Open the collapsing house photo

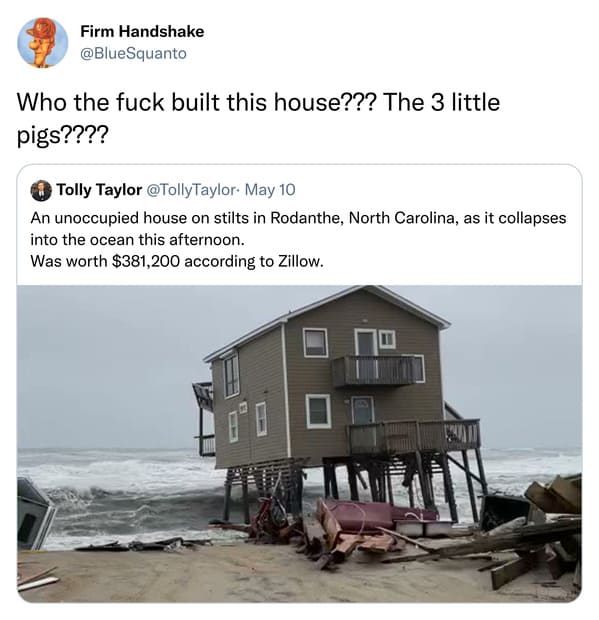[x=299, y=444]
